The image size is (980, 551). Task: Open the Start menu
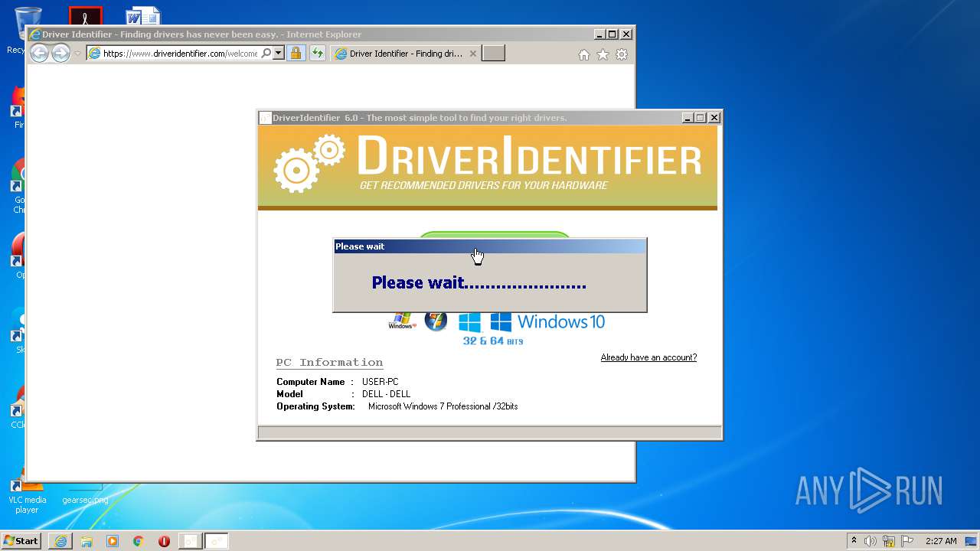tap(21, 541)
